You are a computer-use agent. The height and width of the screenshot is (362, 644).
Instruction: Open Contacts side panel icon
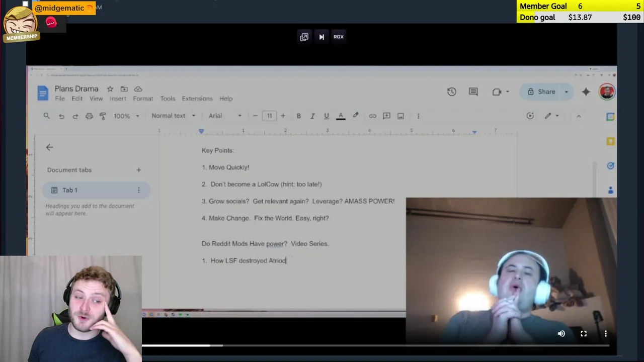610,190
